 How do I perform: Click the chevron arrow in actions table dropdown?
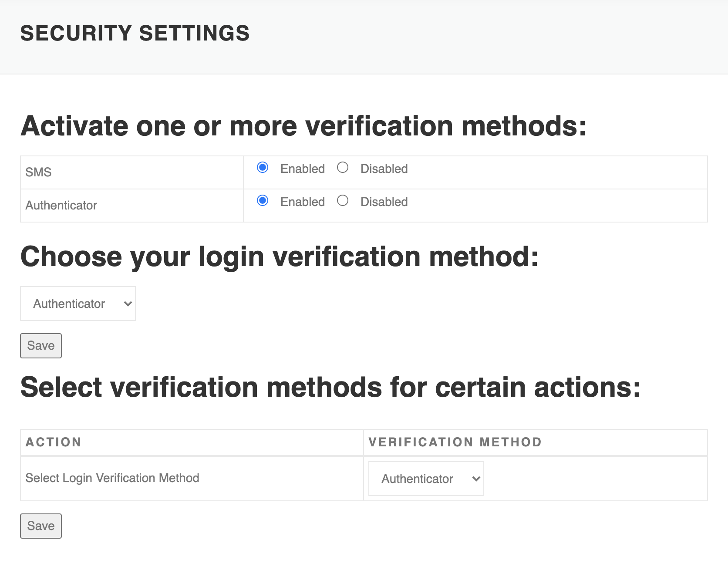point(476,479)
